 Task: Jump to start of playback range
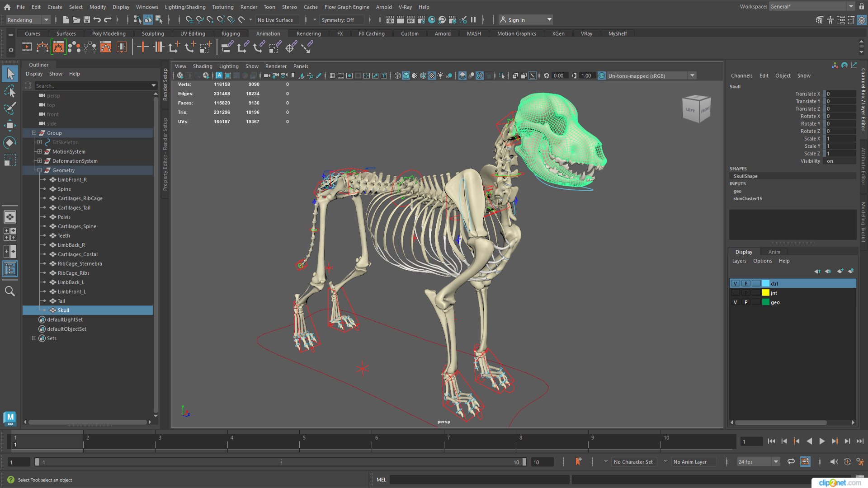[x=771, y=441]
